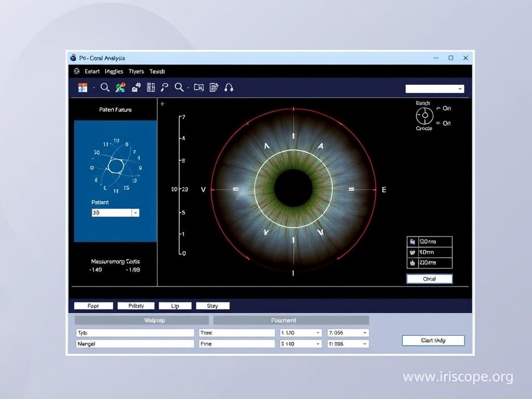Click the camera capture icon on the toolbar

pyautogui.click(x=135, y=87)
